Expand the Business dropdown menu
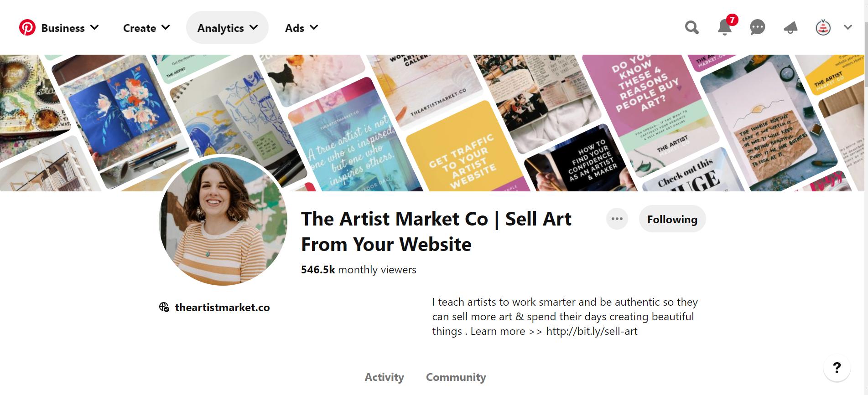Viewport: 868px width, 395px height. coord(70,28)
